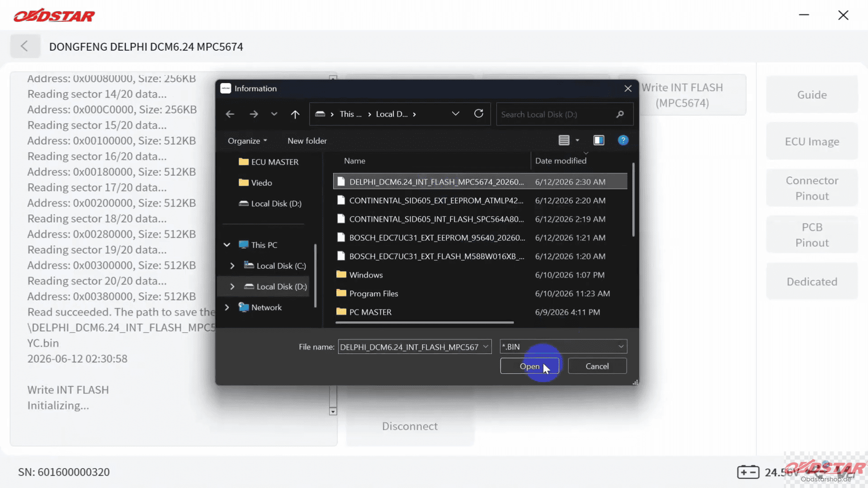Select DELPHI_DCM6.24_INT_FLASH_MPC5674 file

(x=480, y=182)
